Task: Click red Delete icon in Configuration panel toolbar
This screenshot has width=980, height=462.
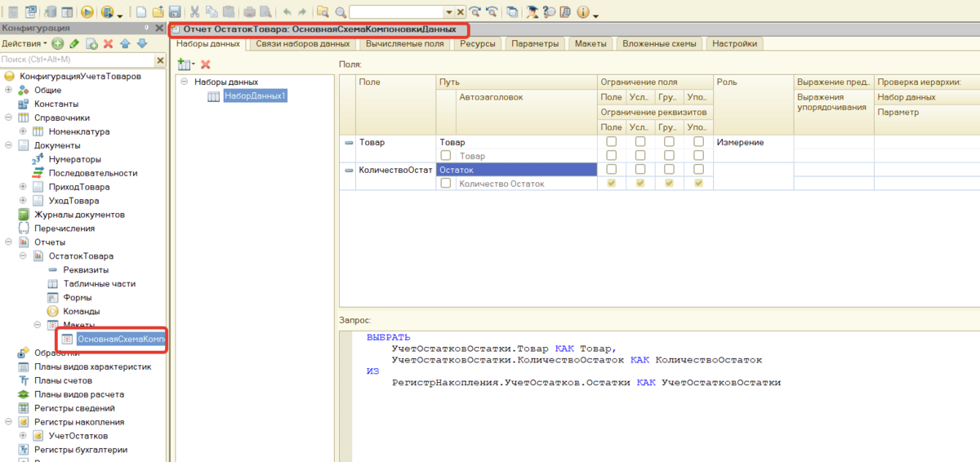Action: tap(108, 43)
